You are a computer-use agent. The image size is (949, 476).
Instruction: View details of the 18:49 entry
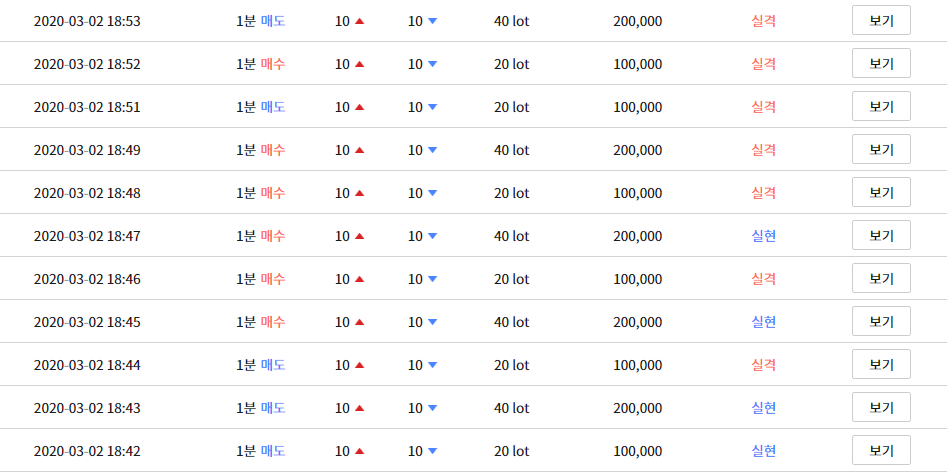[881, 150]
